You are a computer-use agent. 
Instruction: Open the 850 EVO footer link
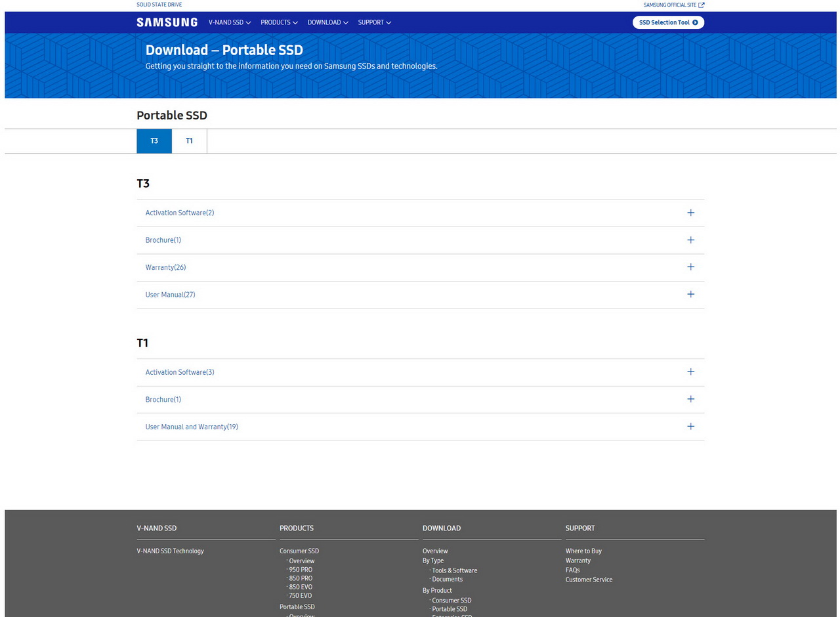click(301, 587)
